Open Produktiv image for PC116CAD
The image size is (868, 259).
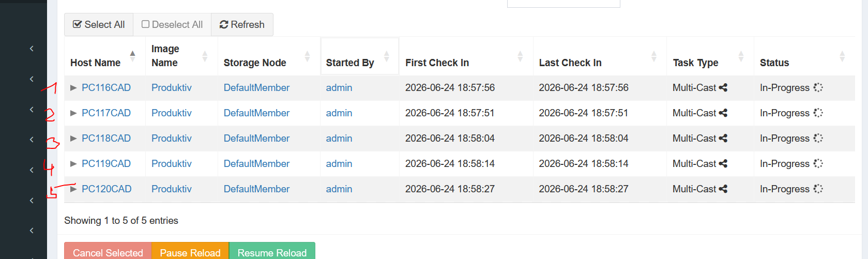pyautogui.click(x=171, y=88)
